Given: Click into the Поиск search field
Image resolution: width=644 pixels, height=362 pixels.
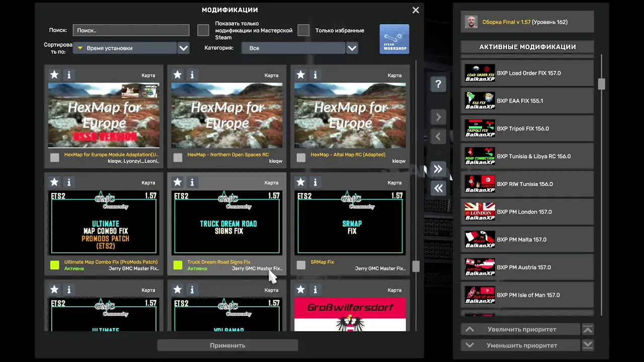Looking at the screenshot, I should tap(131, 30).
